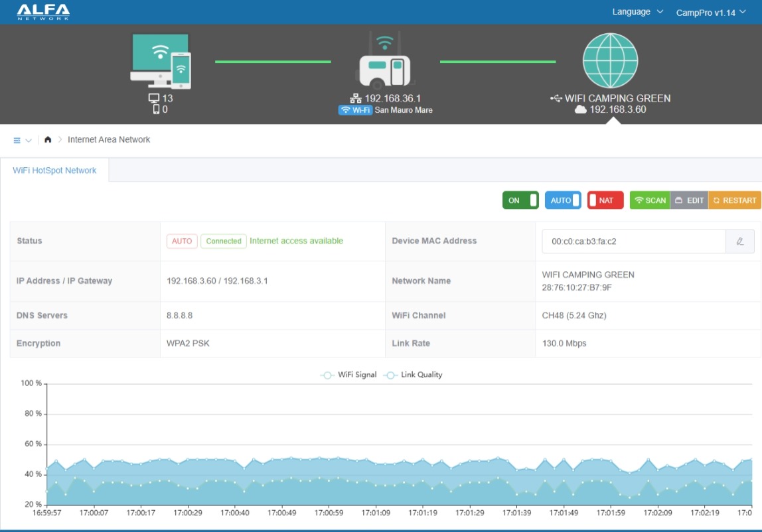762x532 pixels.
Task: Toggle the blue AUTO switch
Action: (x=563, y=200)
